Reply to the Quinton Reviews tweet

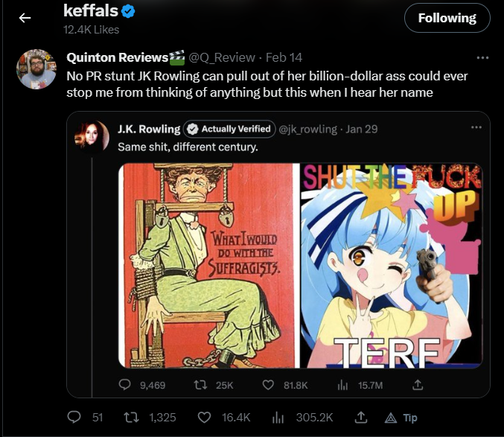74,417
